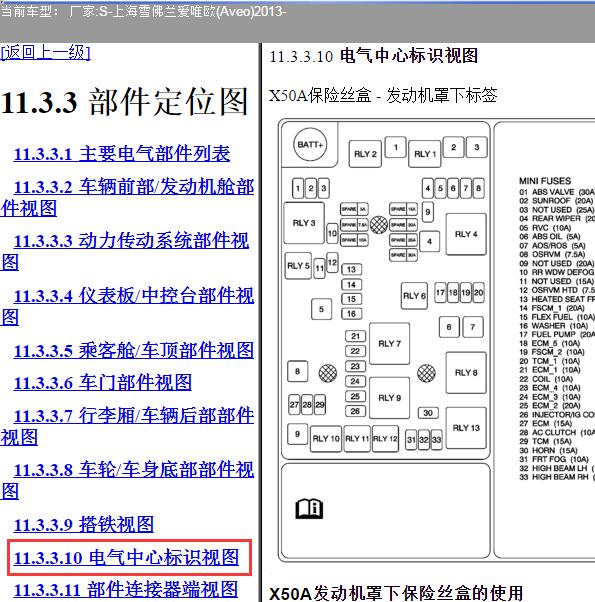Open 11.3.3.7 行李厢/车辆后部部件视图

pos(127,426)
